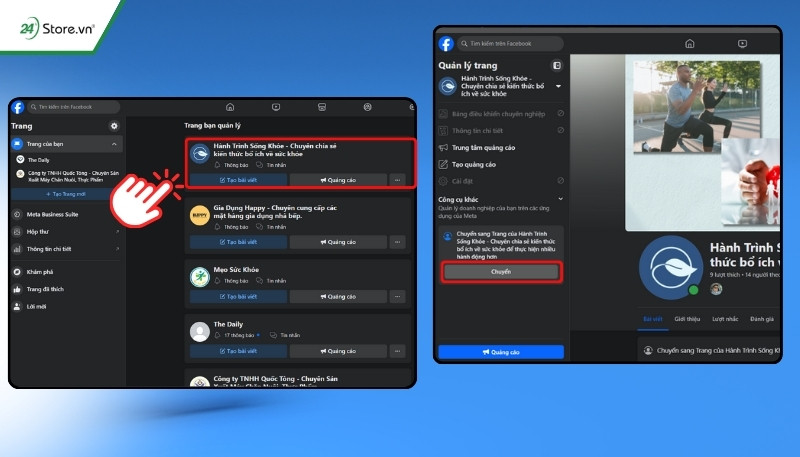
Task: Select the Đánh giá tab
Action: [x=762, y=319]
